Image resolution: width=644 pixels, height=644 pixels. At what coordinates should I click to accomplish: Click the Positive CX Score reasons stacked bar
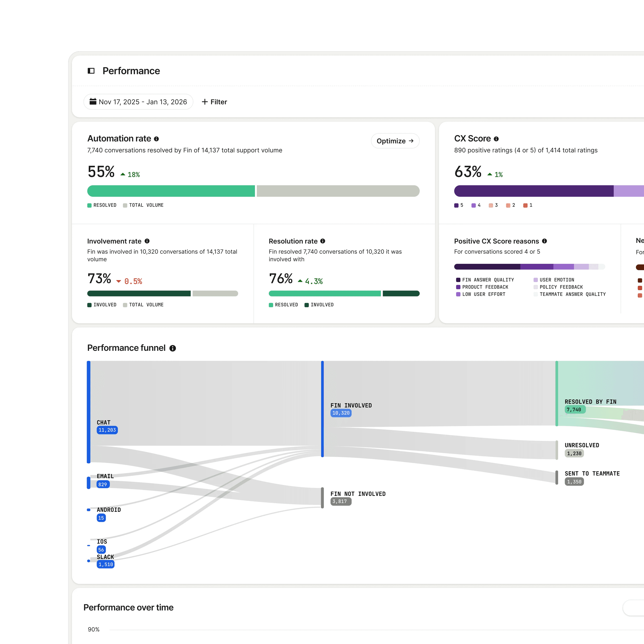(x=529, y=267)
